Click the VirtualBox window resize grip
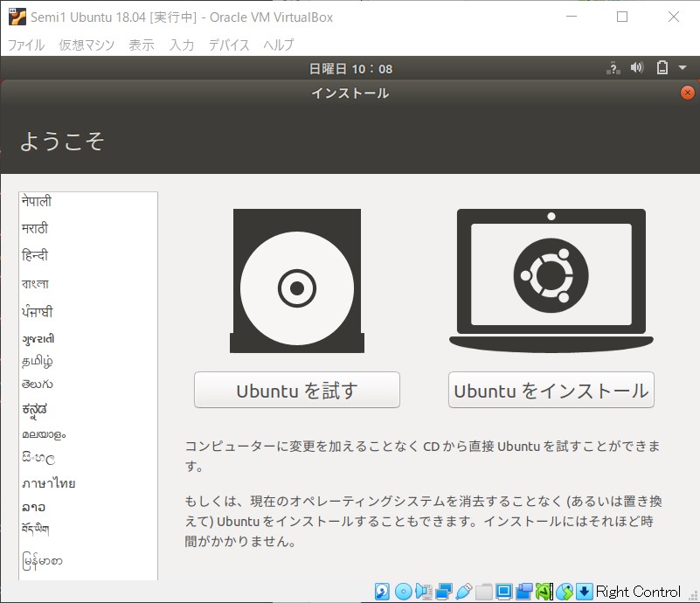 (x=693, y=596)
